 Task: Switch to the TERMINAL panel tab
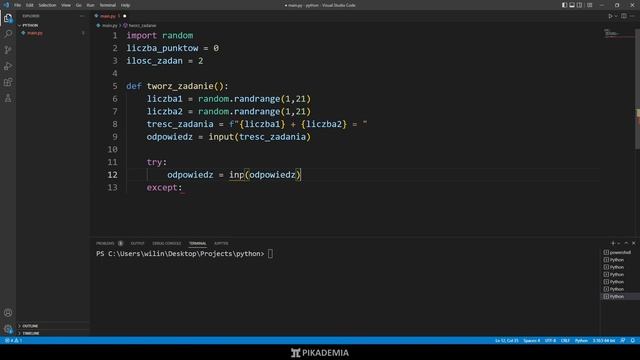[x=198, y=243]
